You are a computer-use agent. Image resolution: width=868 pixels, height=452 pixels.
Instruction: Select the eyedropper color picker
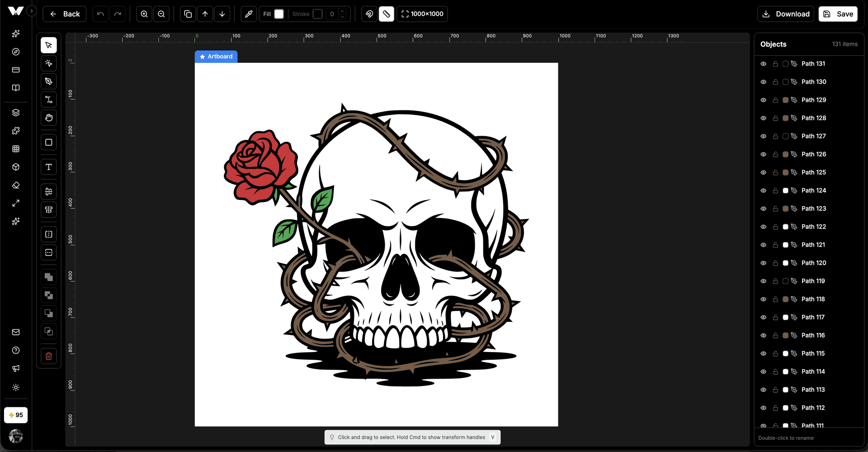click(249, 14)
